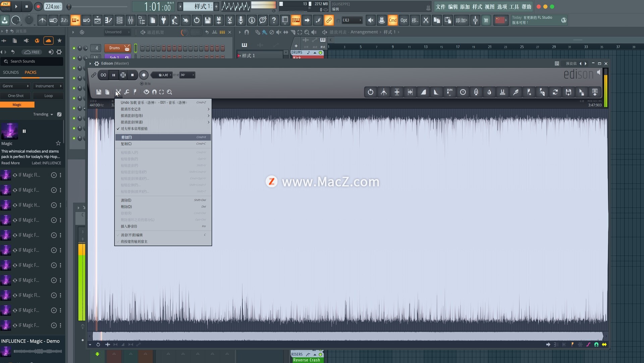Click the Edison loop refresh arrows button
The height and width of the screenshot is (363, 644).
[x=555, y=92]
